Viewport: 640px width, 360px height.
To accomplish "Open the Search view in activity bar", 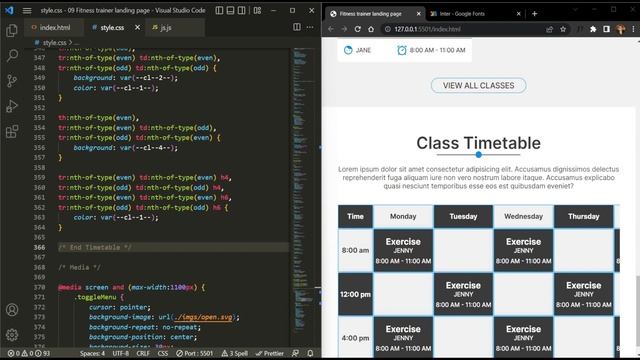I will (12, 56).
